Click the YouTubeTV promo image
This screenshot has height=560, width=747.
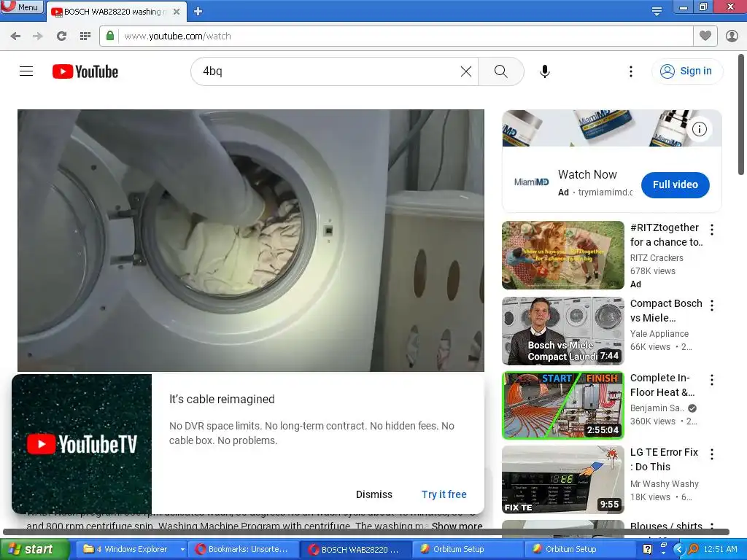82,444
